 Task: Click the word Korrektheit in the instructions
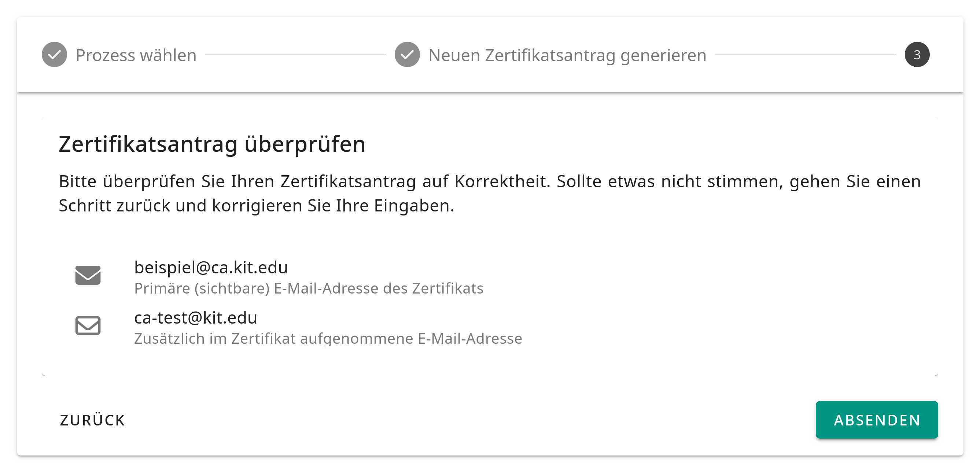tap(502, 181)
